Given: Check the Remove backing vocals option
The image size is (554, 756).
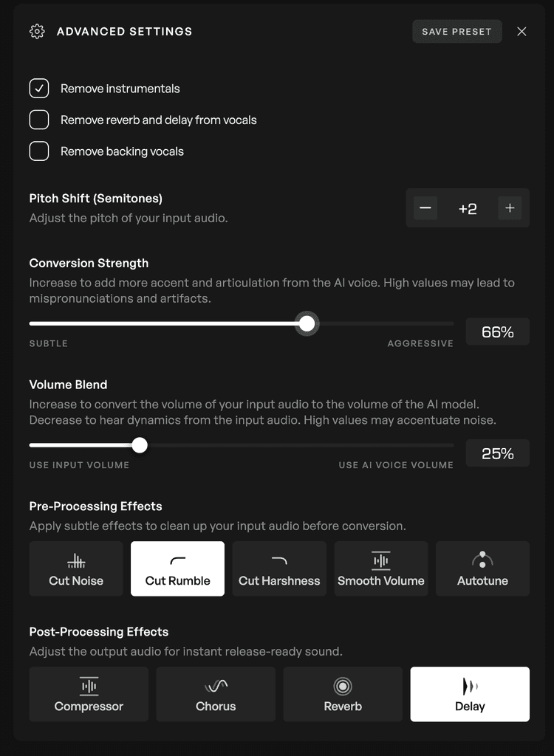Looking at the screenshot, I should pos(38,151).
